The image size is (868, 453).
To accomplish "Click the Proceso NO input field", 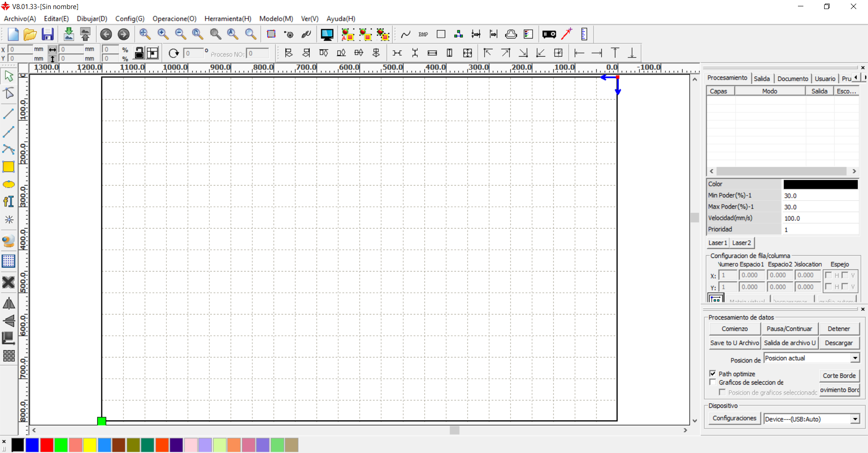I will [x=258, y=53].
